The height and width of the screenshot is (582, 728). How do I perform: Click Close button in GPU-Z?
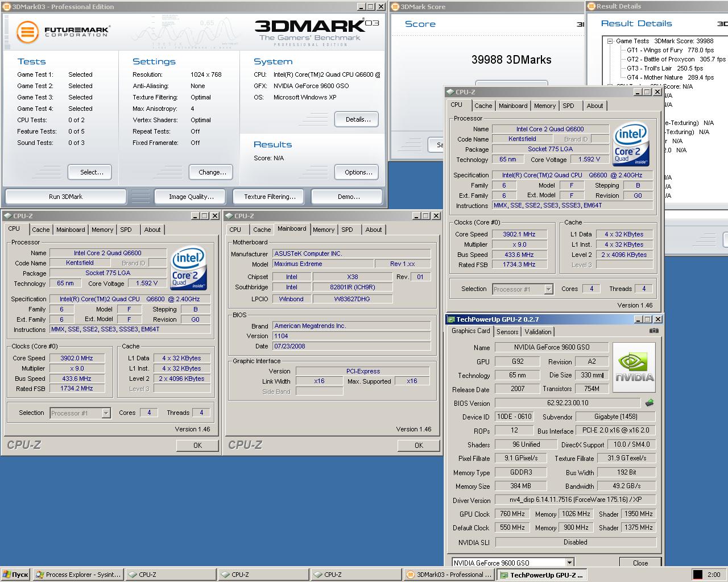(640, 563)
